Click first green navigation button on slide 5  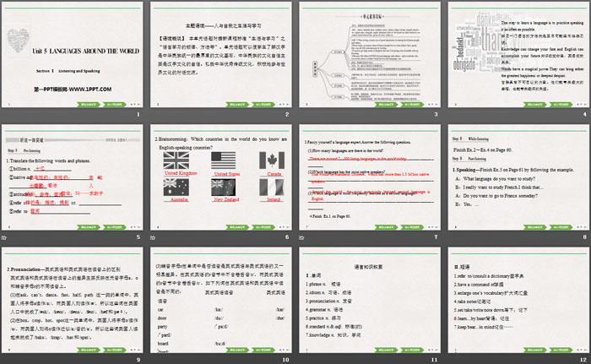tap(89, 226)
